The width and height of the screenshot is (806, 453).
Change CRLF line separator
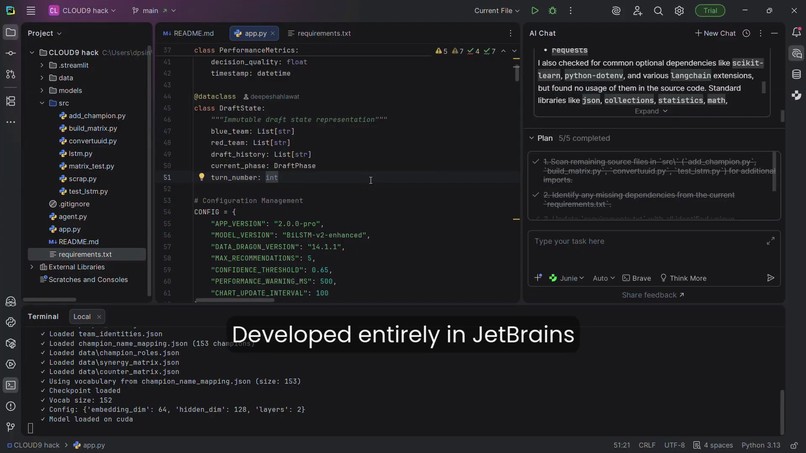tap(647, 445)
